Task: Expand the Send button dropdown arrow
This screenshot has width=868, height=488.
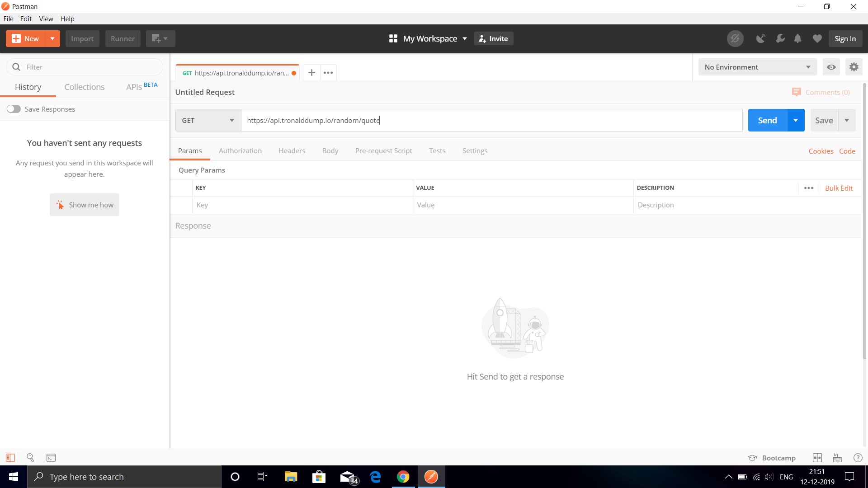Action: tap(796, 120)
